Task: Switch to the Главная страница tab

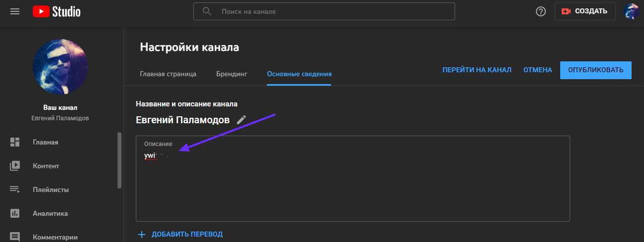Action: 168,74
